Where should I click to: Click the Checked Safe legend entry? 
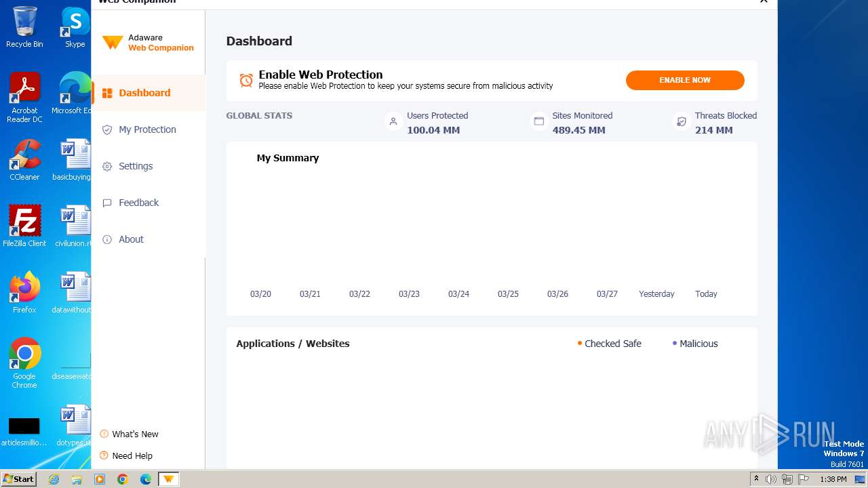pyautogui.click(x=609, y=344)
